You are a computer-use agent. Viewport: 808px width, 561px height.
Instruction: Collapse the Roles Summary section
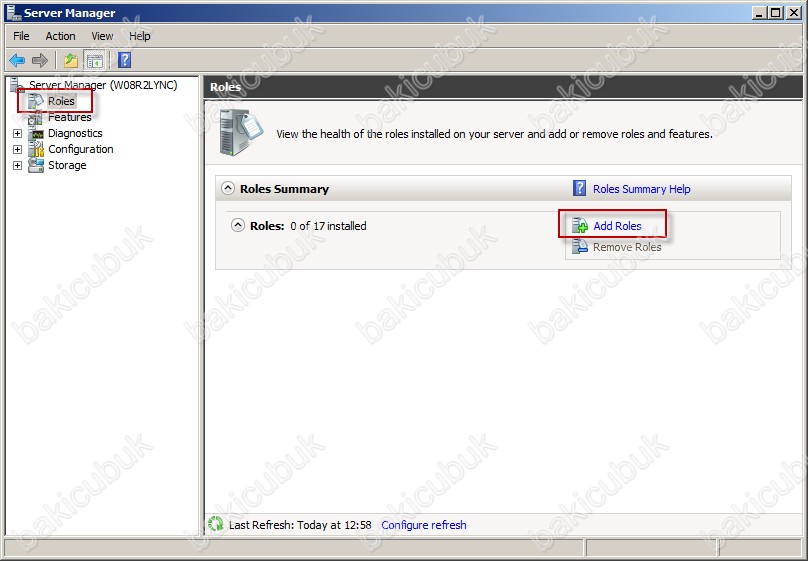pos(228,189)
